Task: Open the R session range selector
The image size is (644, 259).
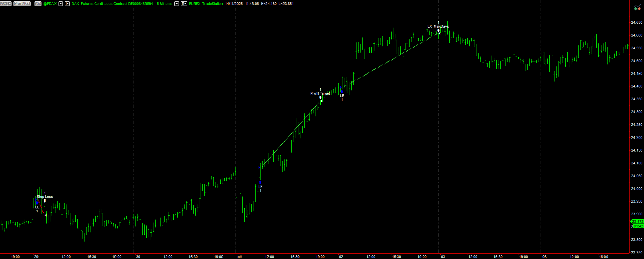Action: coord(184,4)
